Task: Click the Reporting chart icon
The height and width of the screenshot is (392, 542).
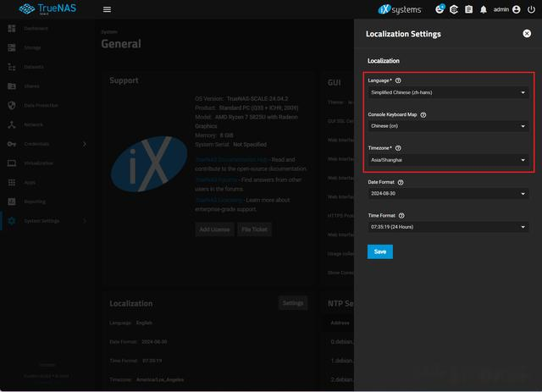Action: click(12, 202)
